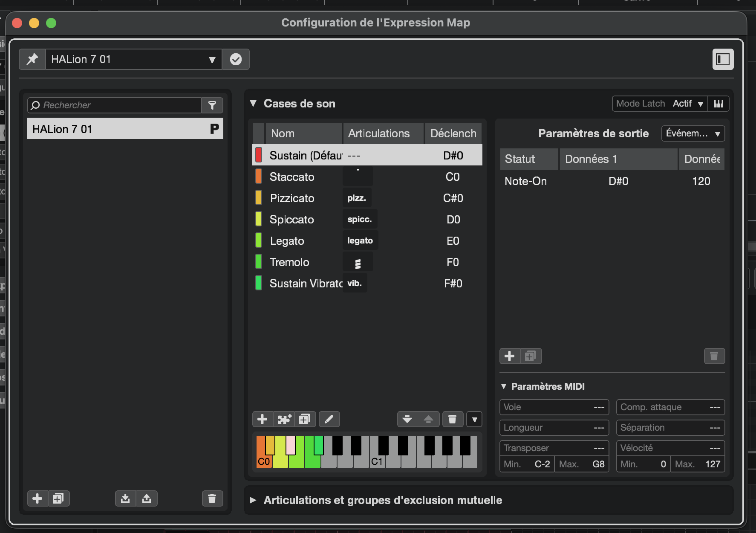
Task: Select the Pizzicato sound slot row
Action: click(292, 198)
